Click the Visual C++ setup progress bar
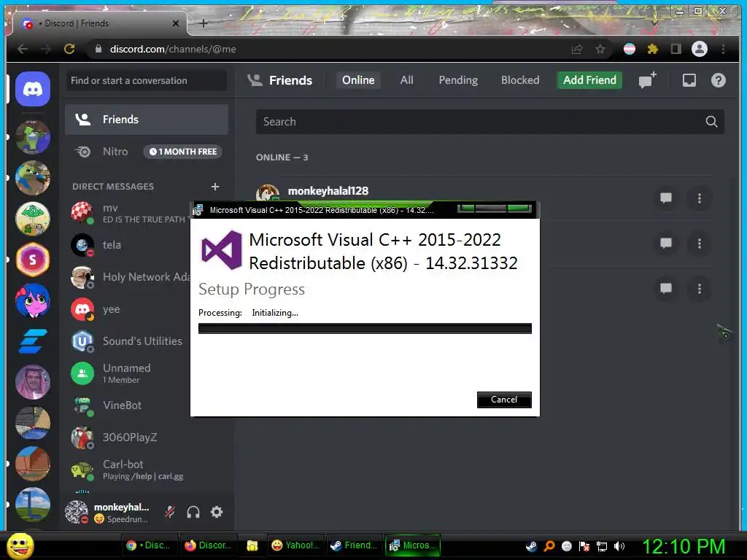The height and width of the screenshot is (560, 747). [365, 329]
